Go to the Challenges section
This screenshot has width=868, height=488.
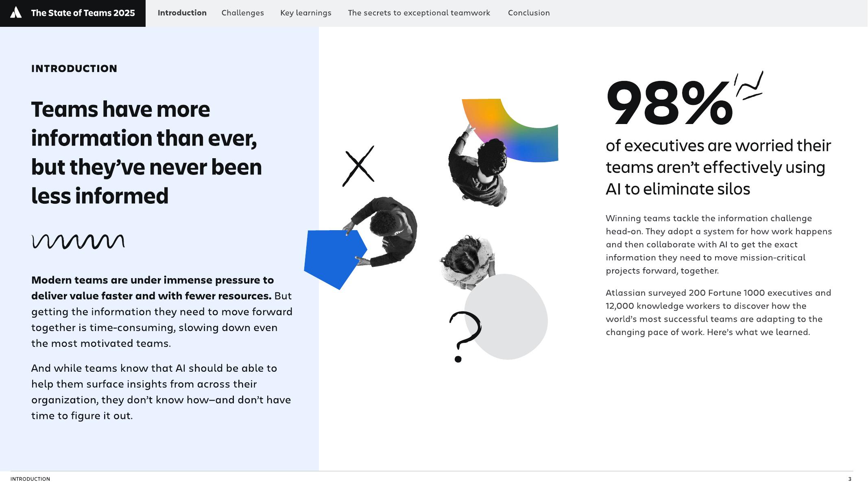[x=242, y=13]
